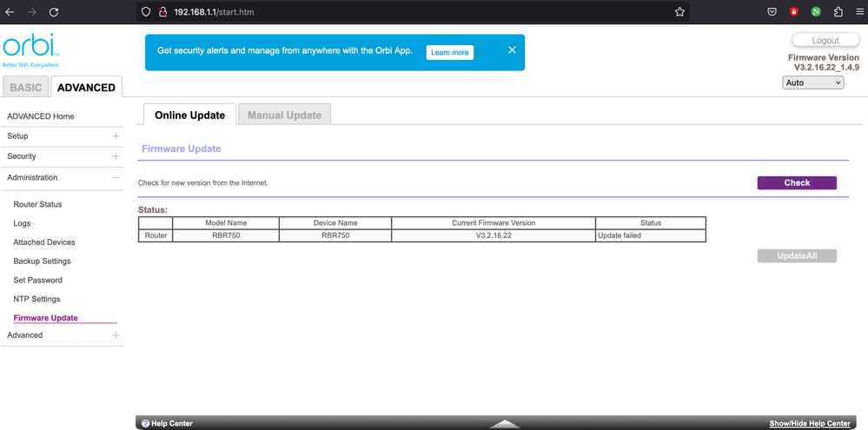Screen dimensions: 868x430
Task: Expand the help center arrow handle
Action: pos(505,424)
